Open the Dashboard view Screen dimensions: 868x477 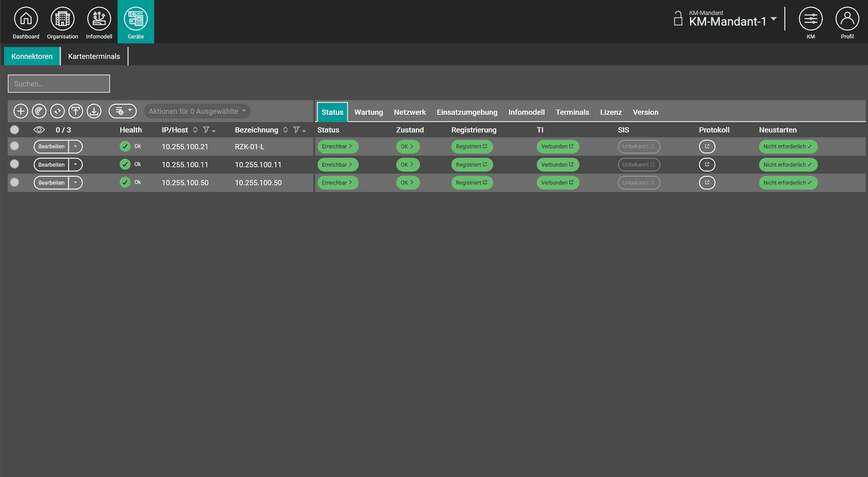tap(25, 19)
